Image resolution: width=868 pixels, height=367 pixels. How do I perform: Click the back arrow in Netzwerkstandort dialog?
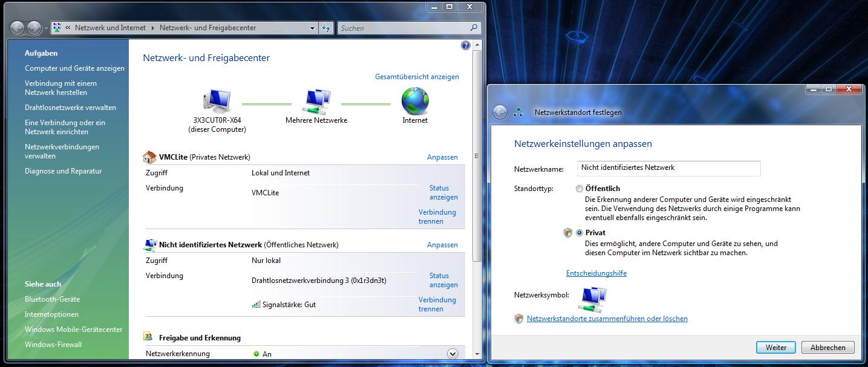coord(500,112)
